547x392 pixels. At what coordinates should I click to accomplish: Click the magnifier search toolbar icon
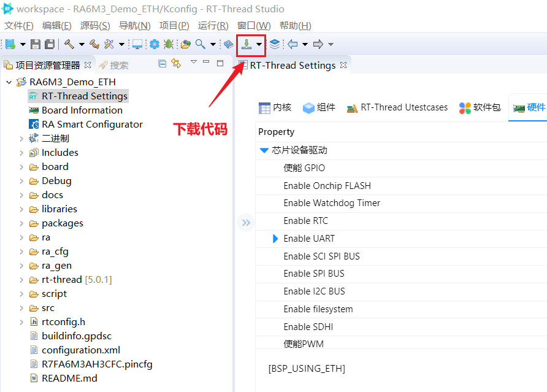[x=201, y=44]
